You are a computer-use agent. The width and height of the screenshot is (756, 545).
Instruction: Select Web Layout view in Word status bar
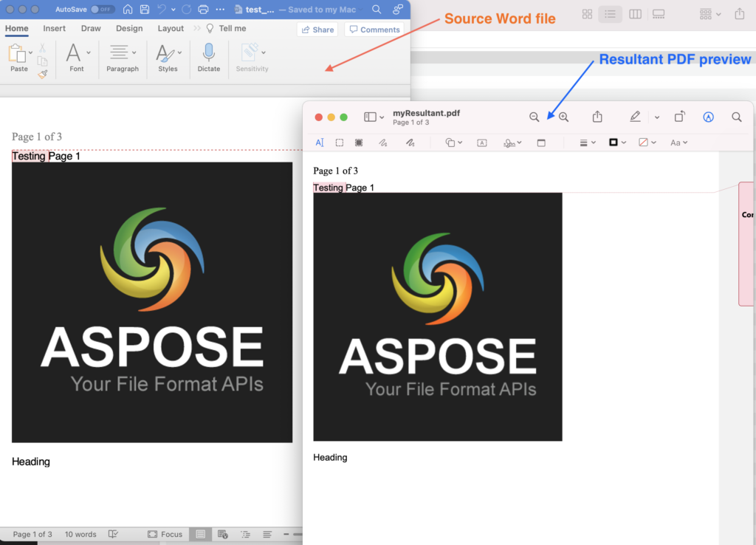click(x=223, y=534)
